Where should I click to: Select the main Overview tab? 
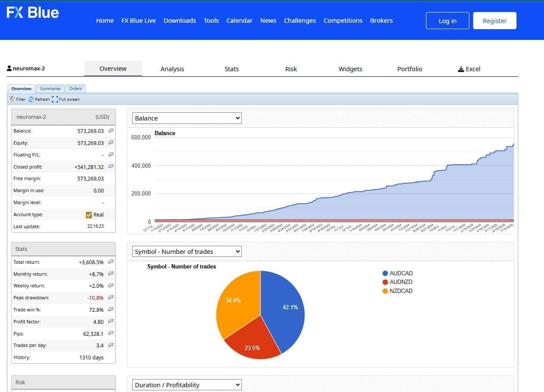pos(113,69)
